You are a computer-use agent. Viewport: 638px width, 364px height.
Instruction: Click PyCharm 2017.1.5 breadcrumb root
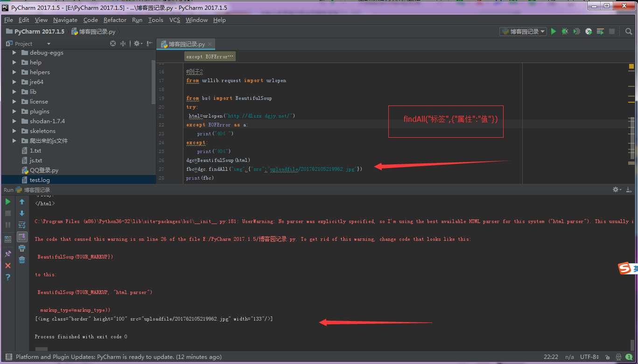(35, 32)
